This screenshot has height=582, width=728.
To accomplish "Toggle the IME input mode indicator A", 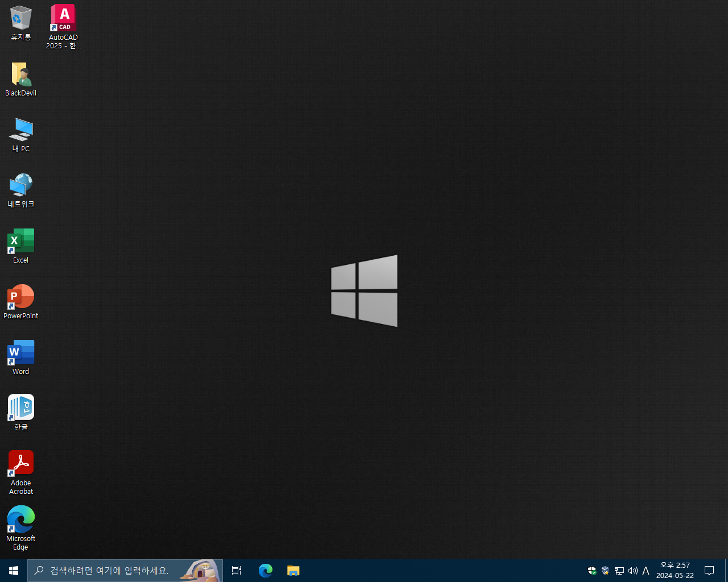I will (646, 571).
